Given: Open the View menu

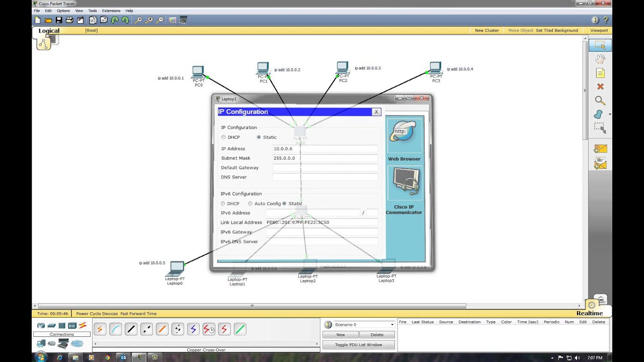Looking at the screenshot, I should (79, 11).
